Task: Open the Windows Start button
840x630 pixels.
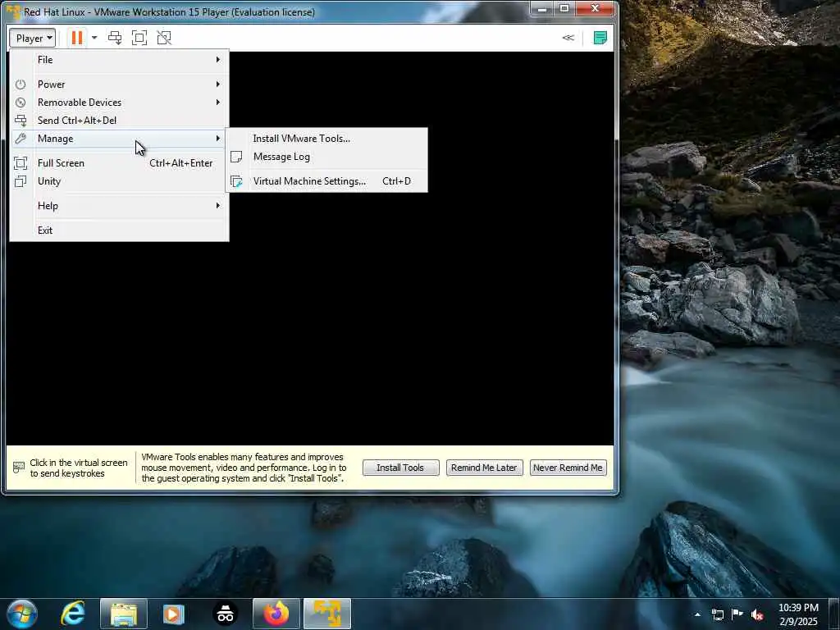Action: coord(22,614)
